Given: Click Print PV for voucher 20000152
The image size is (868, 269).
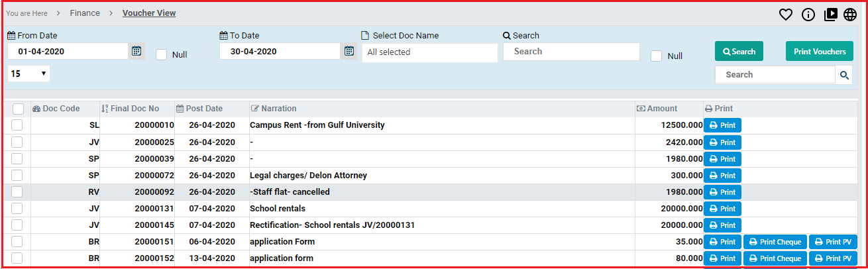Looking at the screenshot, I should coord(832,258).
